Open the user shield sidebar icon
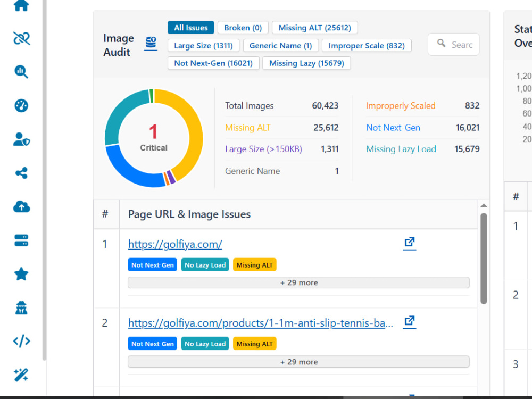The image size is (532, 399). pyautogui.click(x=21, y=139)
